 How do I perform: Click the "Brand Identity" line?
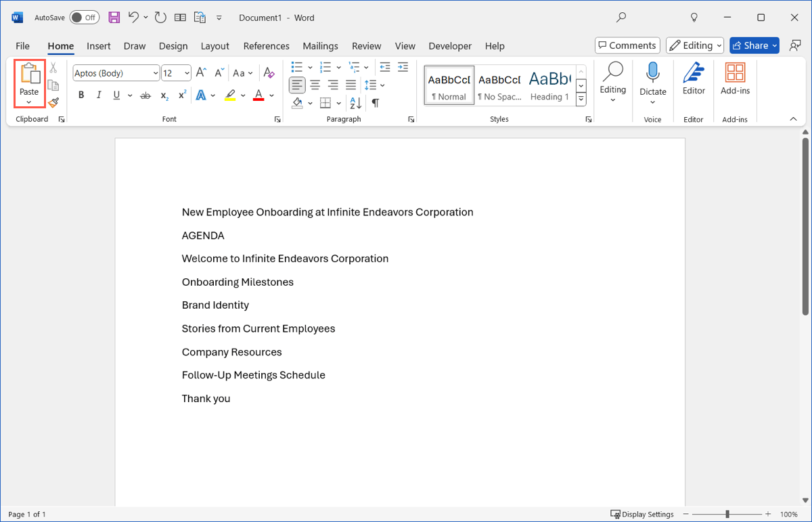(x=215, y=305)
